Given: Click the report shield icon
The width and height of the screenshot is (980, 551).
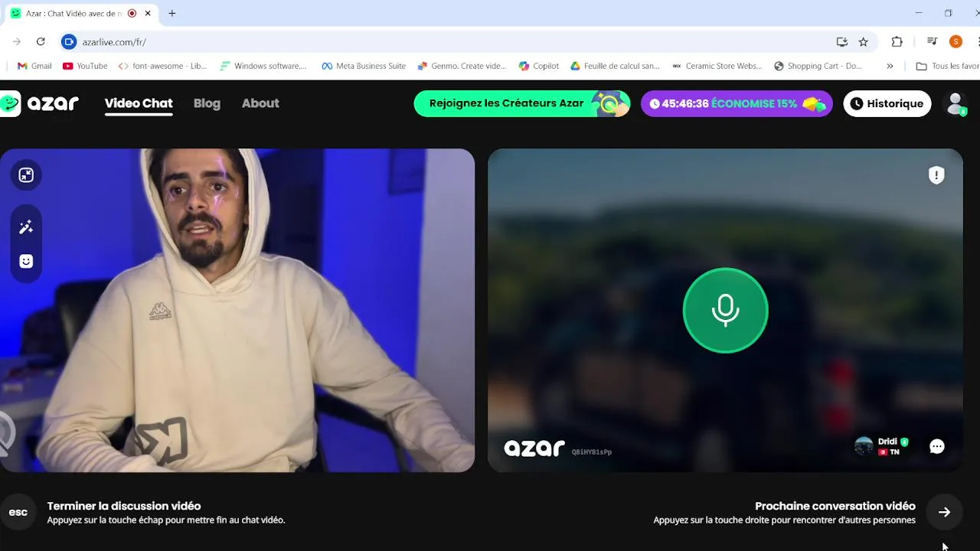Looking at the screenshot, I should (936, 175).
